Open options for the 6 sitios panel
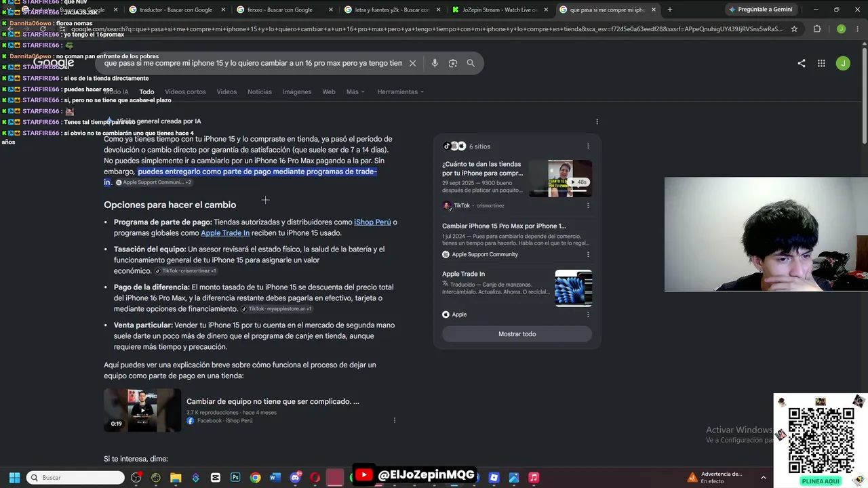 pyautogui.click(x=588, y=146)
